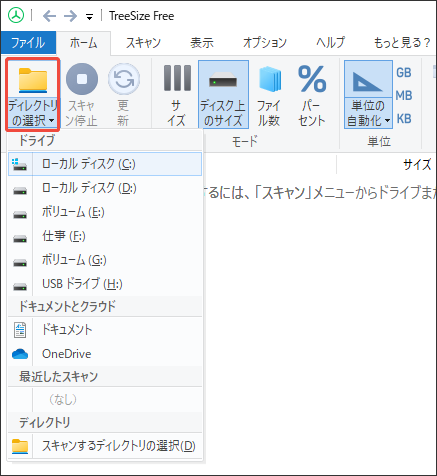The height and width of the screenshot is (476, 437).
Task: Click the F: drive disk icon
Action: coord(20,239)
